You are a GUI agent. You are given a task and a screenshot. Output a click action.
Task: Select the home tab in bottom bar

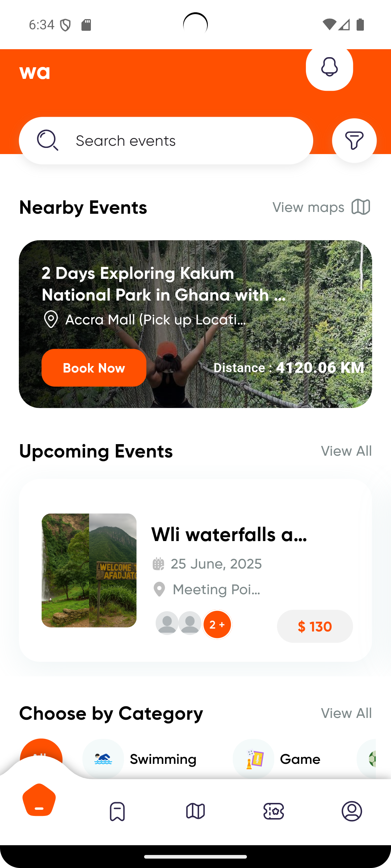tap(39, 800)
